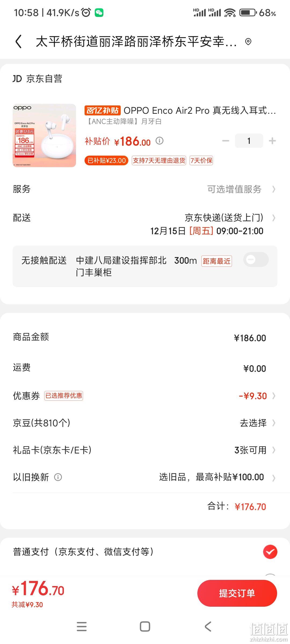Open the 以旧换新 trade-in subsidy row

click(145, 477)
